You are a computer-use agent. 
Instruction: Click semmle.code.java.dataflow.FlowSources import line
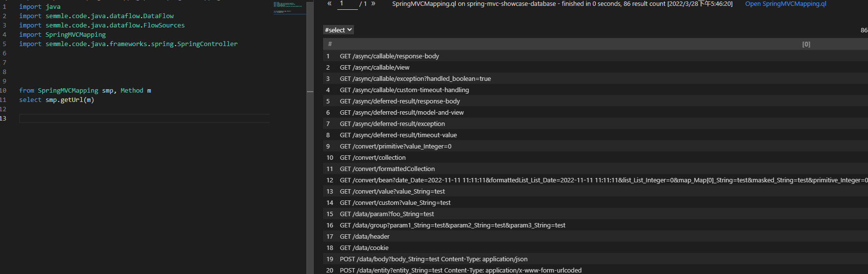point(102,25)
